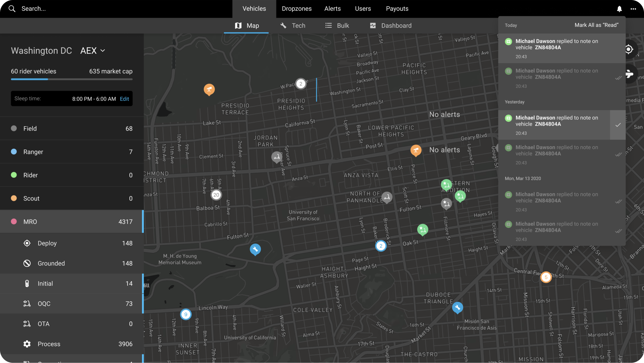Collapse the MRO category row
Viewport: 644px width, 363px height.
(x=72, y=222)
